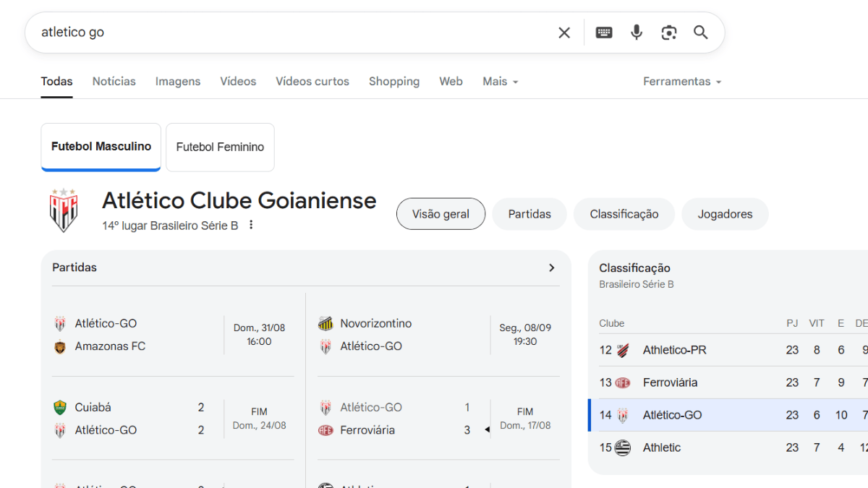Viewport: 868px width, 488px height.
Task: Start voice search with microphone icon
Action: coord(637,33)
